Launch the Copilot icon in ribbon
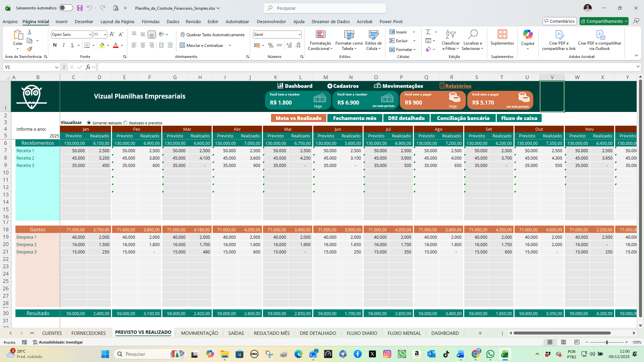Image resolution: width=644 pixels, height=362 pixels. [528, 34]
